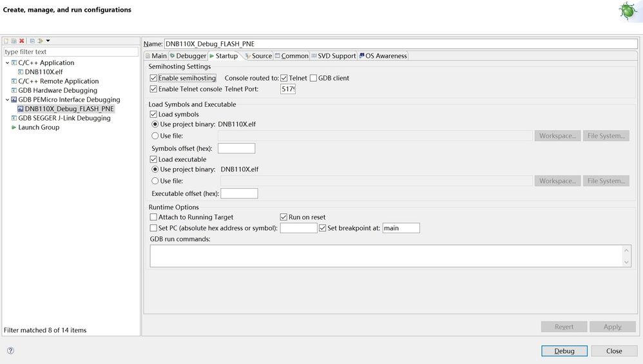643x364 pixels.
Task: Select GDB SEGGER J-Link Debugging entry
Action: 64,118
